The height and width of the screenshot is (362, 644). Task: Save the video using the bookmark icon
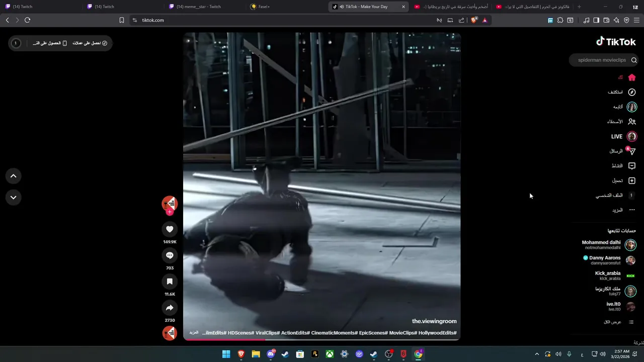pyautogui.click(x=170, y=282)
